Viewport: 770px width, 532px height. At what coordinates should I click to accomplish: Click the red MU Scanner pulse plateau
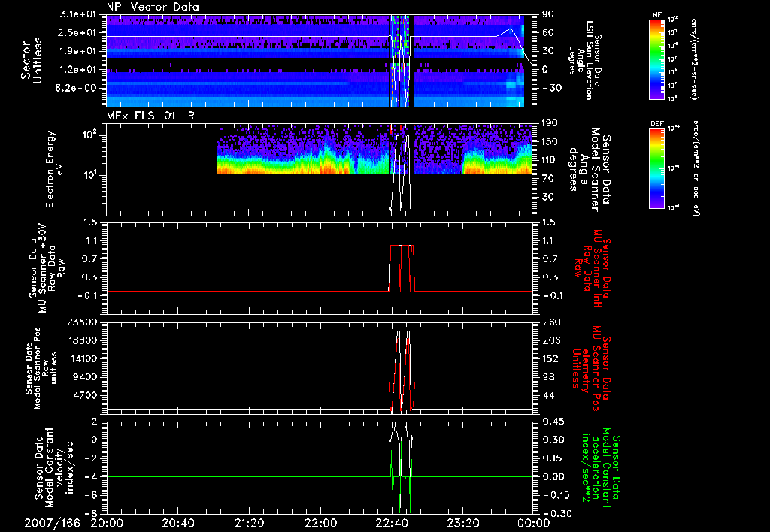pos(402,245)
